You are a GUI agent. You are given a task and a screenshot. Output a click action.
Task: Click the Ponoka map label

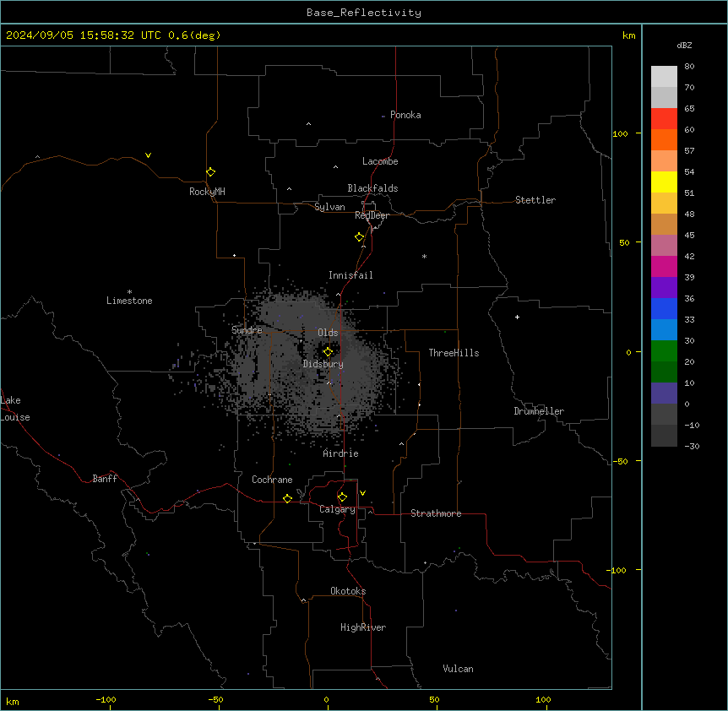coord(405,115)
